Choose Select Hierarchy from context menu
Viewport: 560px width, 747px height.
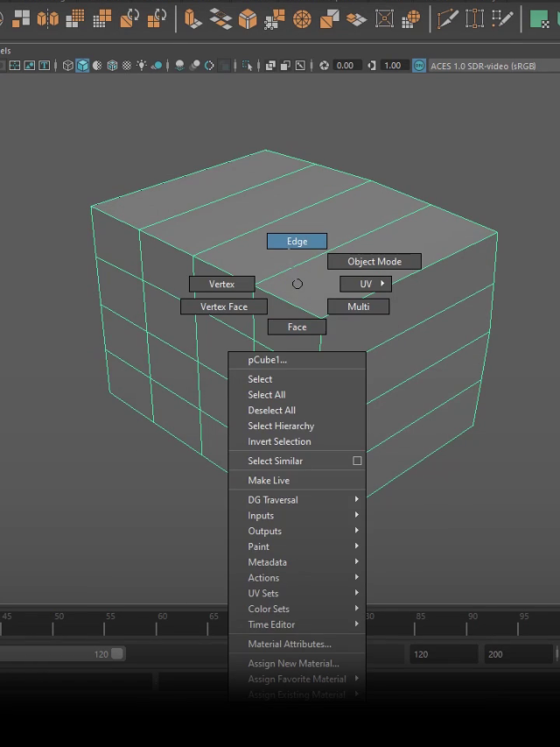tap(281, 426)
